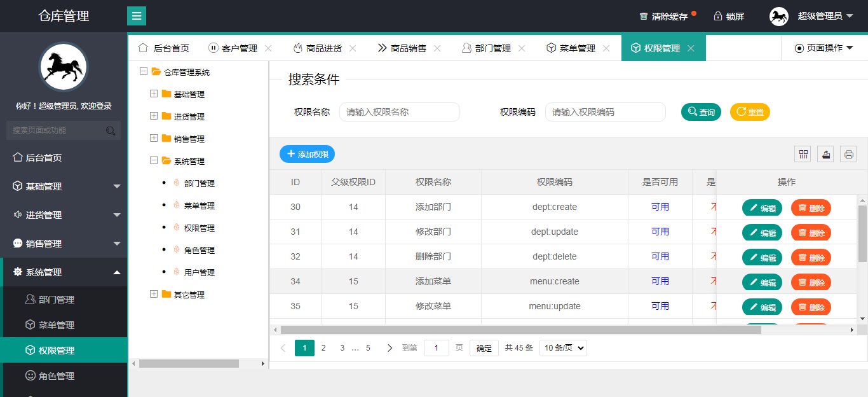Image resolution: width=868 pixels, height=397 pixels.
Task: Open the 页面操作 dropdown
Action: point(824,48)
